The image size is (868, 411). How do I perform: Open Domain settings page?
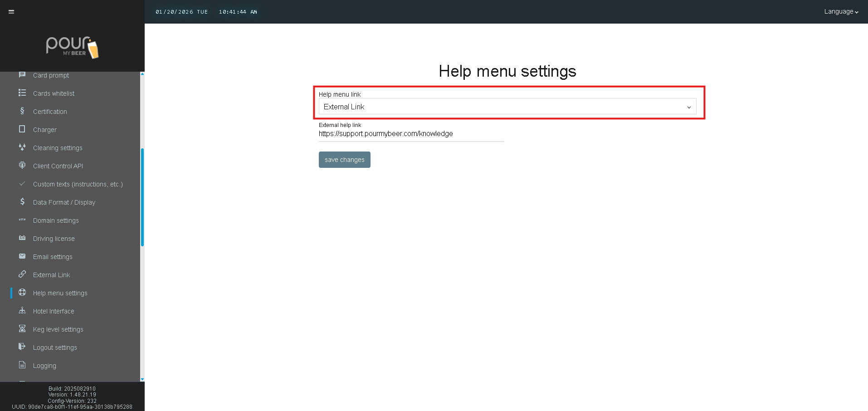tap(56, 220)
